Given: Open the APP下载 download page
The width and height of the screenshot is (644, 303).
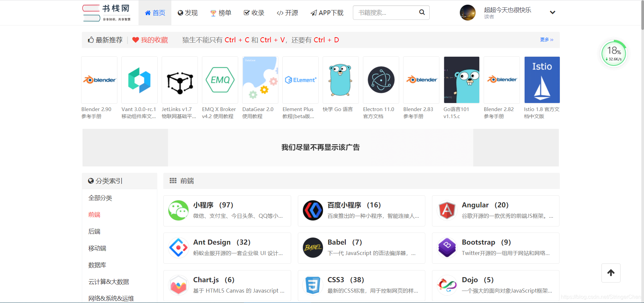Looking at the screenshot, I should coord(327,13).
